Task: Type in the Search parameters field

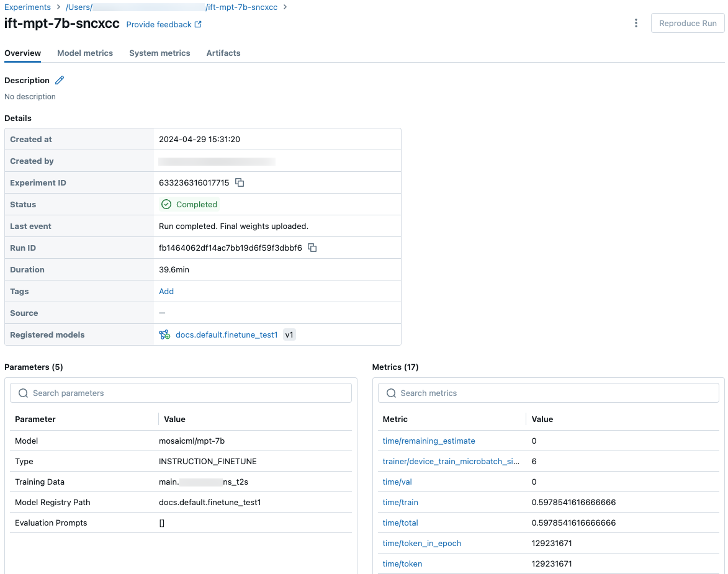Action: [186, 393]
